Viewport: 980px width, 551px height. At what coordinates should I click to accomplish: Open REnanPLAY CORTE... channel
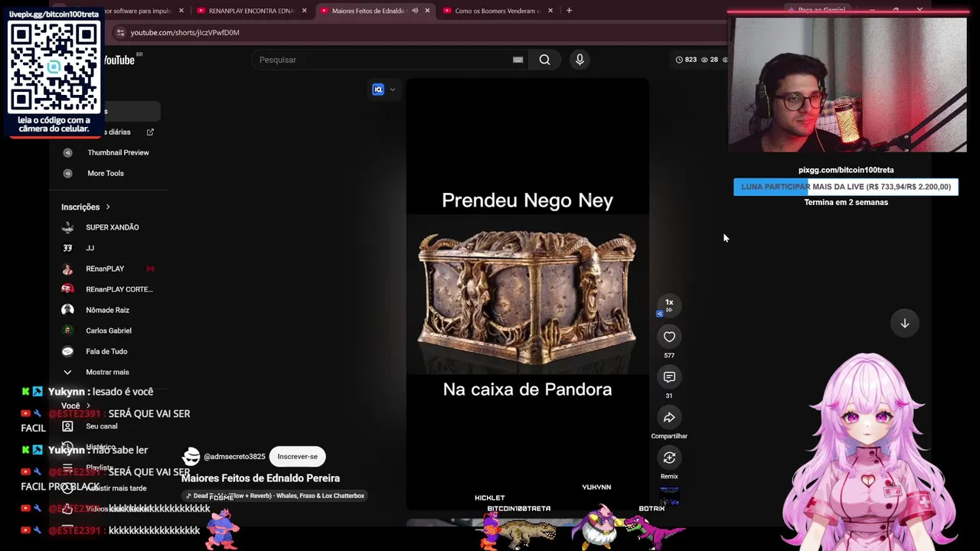[x=119, y=289]
